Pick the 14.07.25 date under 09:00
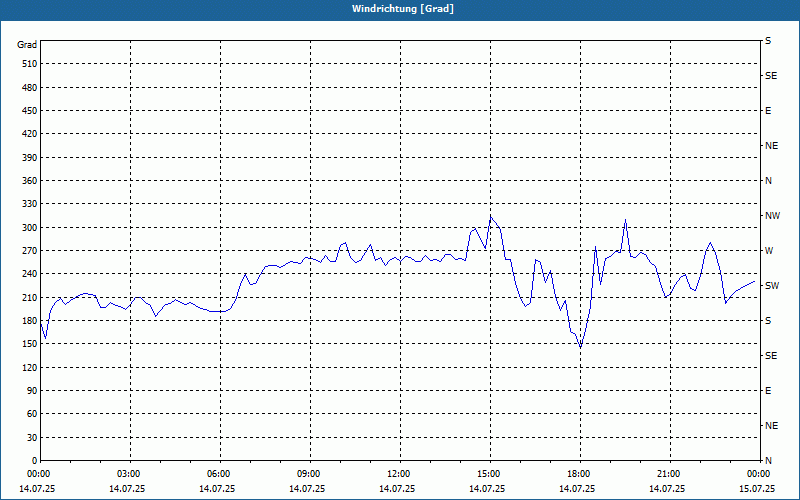 pyautogui.click(x=307, y=488)
